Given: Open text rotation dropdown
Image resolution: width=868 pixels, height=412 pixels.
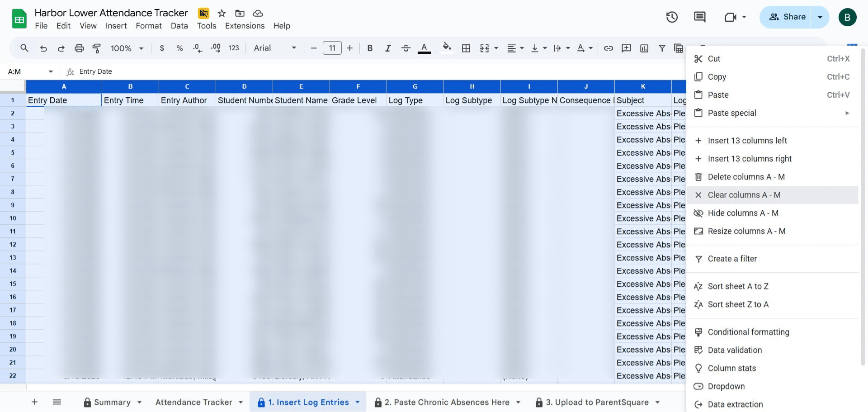Looking at the screenshot, I should tap(585, 48).
